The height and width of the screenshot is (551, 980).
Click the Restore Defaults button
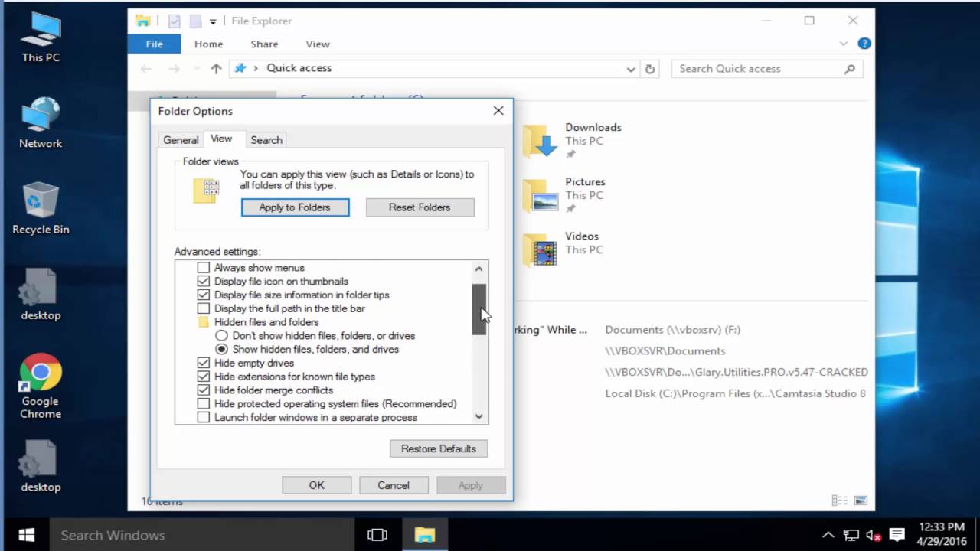[x=439, y=448]
